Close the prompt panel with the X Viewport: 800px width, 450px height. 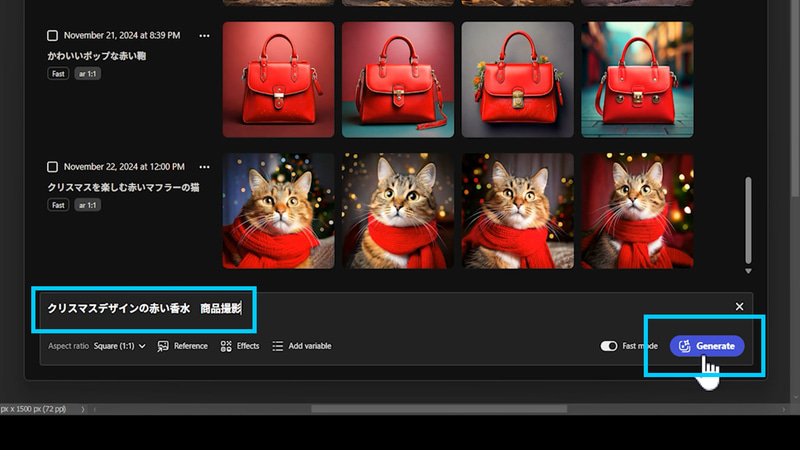coord(739,306)
